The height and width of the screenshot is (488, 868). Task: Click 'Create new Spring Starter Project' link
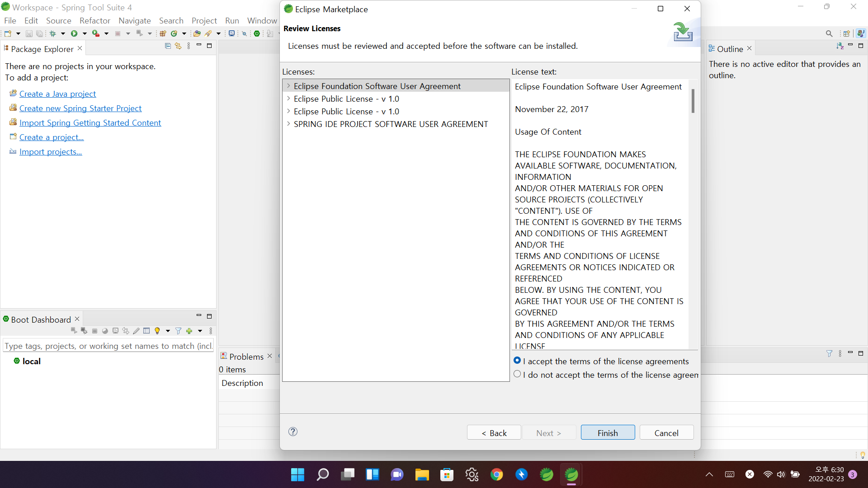pyautogui.click(x=80, y=108)
